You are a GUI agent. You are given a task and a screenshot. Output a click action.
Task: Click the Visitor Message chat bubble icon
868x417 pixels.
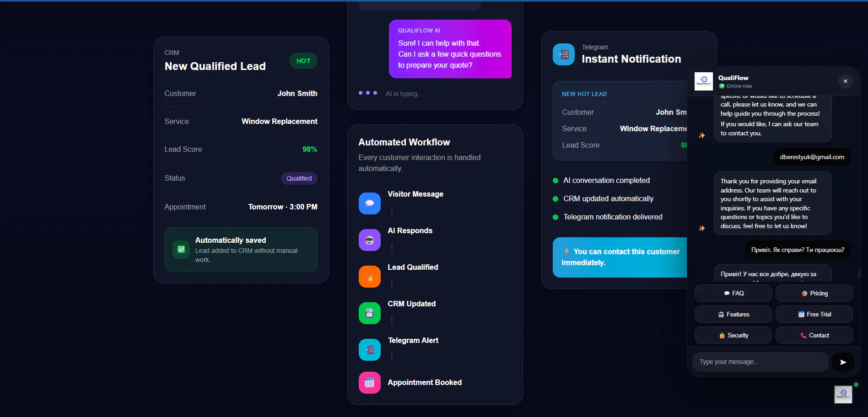(x=370, y=203)
